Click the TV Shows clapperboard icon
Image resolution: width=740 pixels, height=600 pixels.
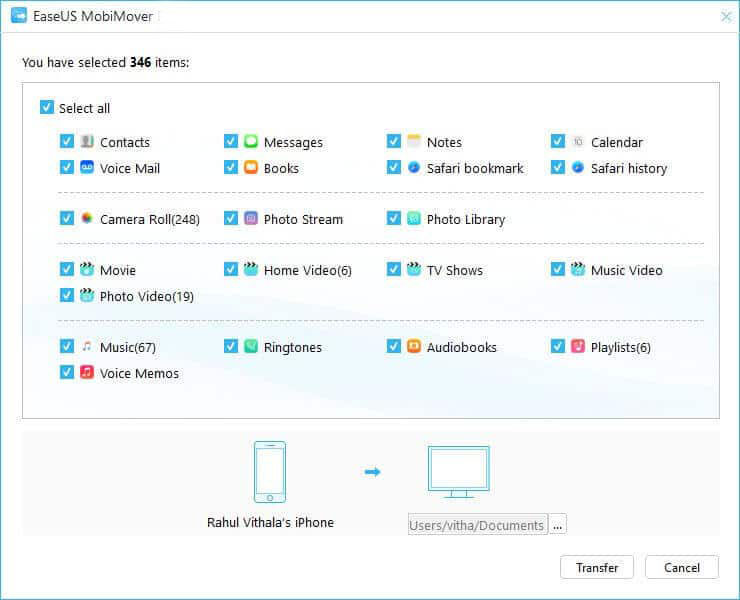(414, 269)
